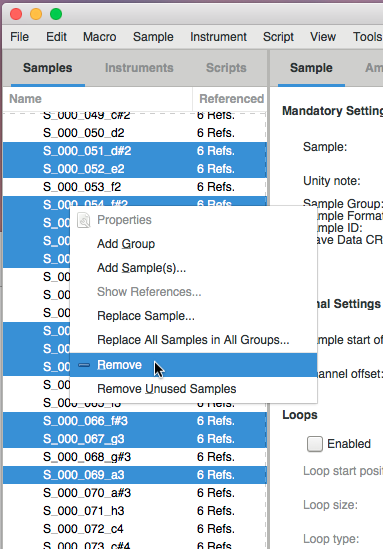Viewport: 383px width, 549px height.
Task: Click Replace All Samples in All Groups...
Action: pyautogui.click(x=194, y=340)
